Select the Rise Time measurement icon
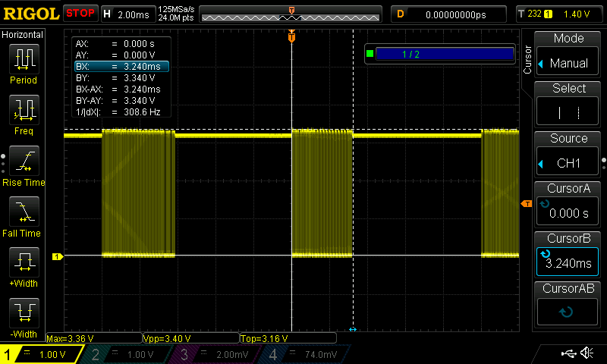The image size is (607, 364). point(24,161)
